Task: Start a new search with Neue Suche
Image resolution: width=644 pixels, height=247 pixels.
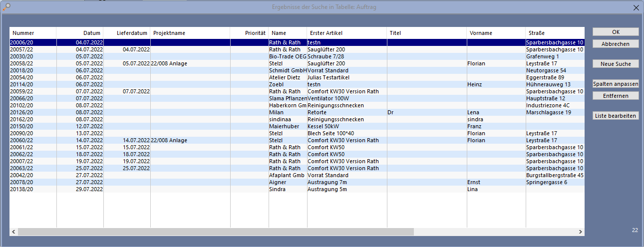Action: pos(616,64)
